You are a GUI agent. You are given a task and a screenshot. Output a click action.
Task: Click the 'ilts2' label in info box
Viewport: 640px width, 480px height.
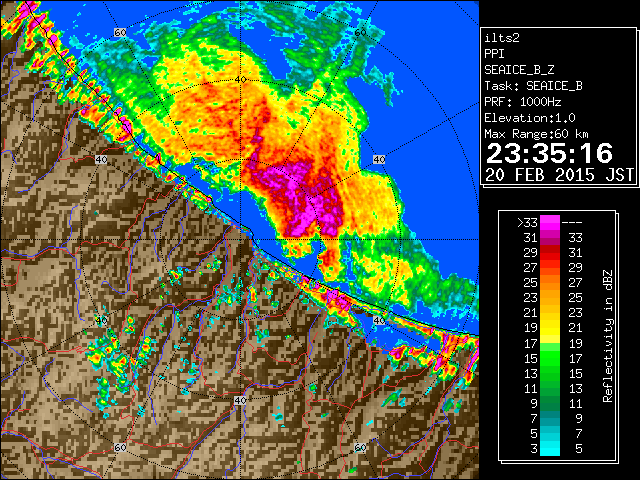[x=502, y=38]
